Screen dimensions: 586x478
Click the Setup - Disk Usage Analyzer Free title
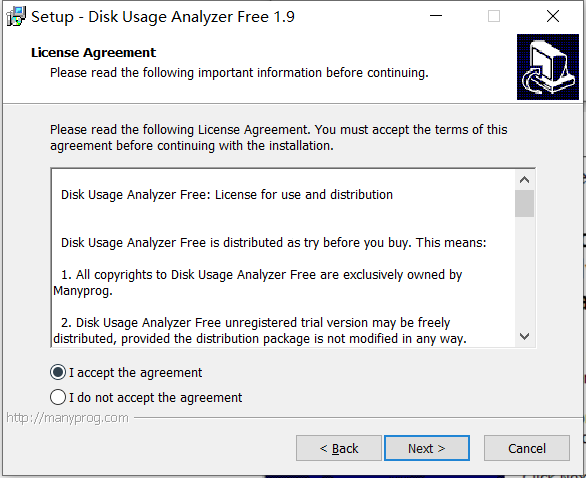(x=163, y=17)
